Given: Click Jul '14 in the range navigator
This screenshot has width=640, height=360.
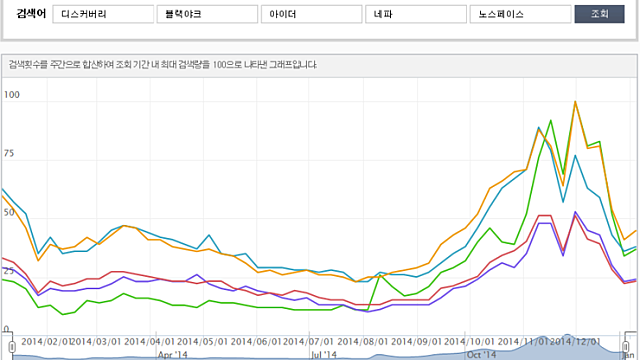Looking at the screenshot, I should click(324, 355).
